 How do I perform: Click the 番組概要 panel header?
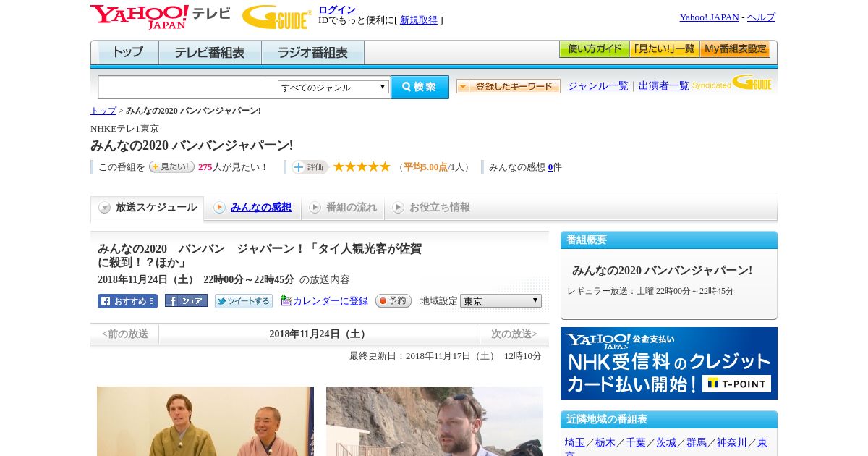(669, 240)
